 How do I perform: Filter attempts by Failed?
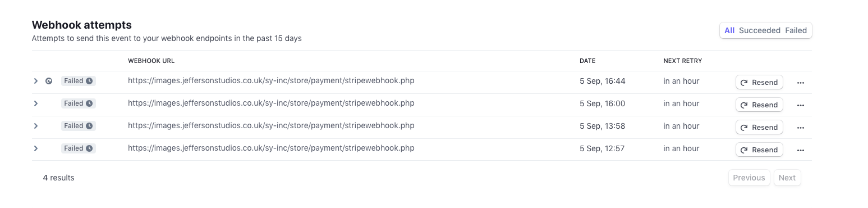(796, 30)
